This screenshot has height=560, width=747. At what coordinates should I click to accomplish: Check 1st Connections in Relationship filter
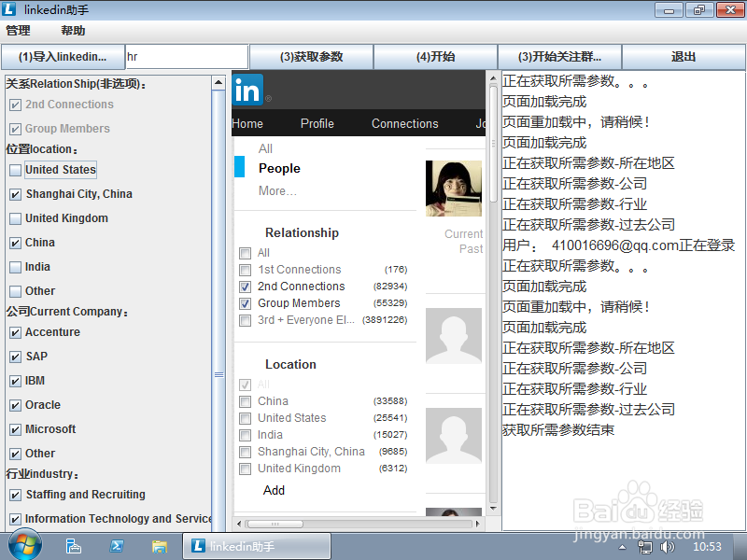coord(245,270)
